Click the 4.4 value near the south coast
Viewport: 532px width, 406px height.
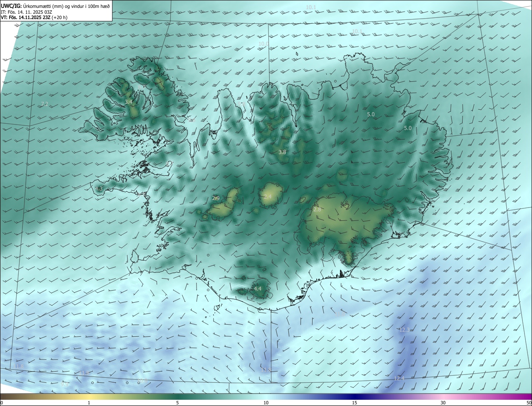pos(258,289)
